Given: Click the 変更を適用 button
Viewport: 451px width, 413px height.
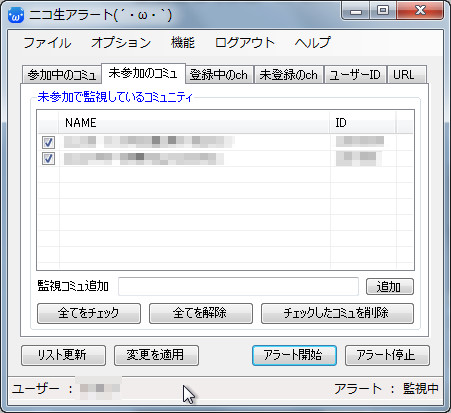Looking at the screenshot, I should (x=156, y=355).
